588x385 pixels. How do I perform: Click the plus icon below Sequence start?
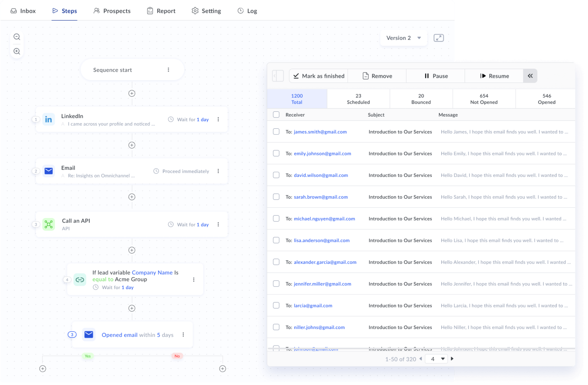(132, 93)
